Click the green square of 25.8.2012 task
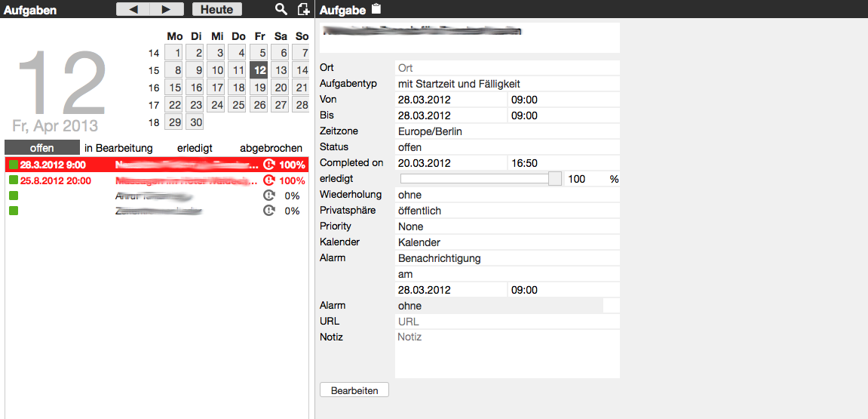The image size is (868, 419). click(x=14, y=180)
